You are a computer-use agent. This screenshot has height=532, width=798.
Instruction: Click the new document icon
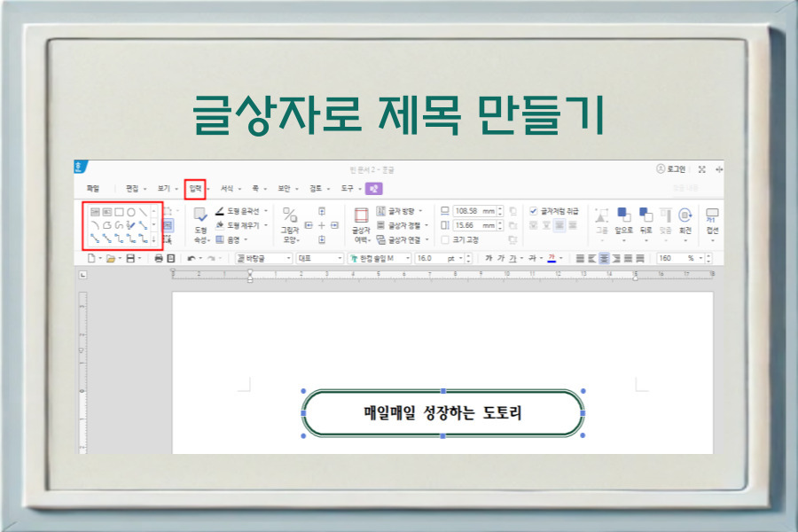[91, 259]
